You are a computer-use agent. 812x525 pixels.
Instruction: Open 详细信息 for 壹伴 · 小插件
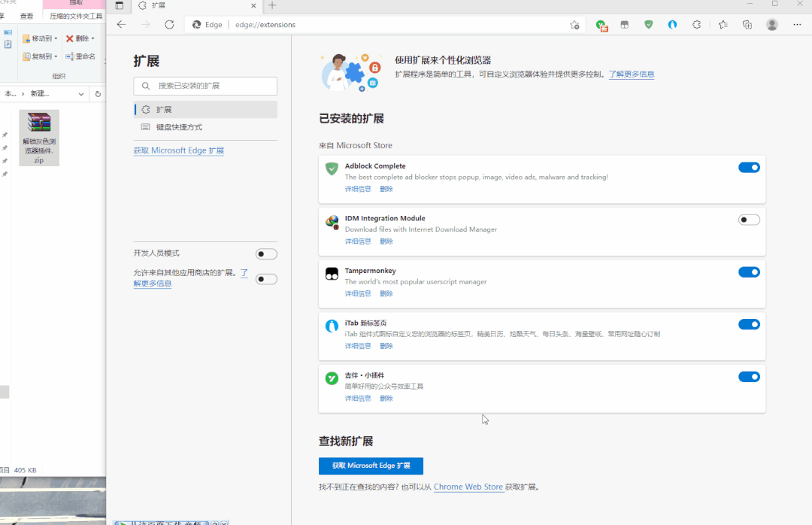(358, 398)
